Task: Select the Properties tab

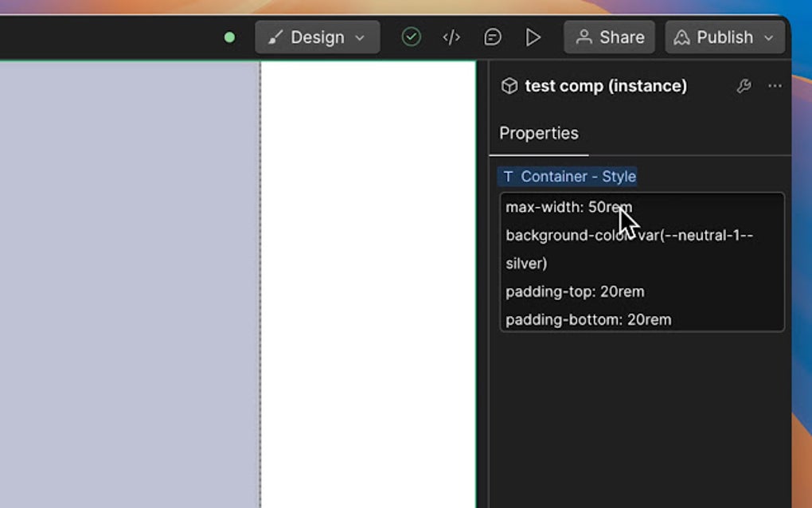Action: [x=539, y=133]
